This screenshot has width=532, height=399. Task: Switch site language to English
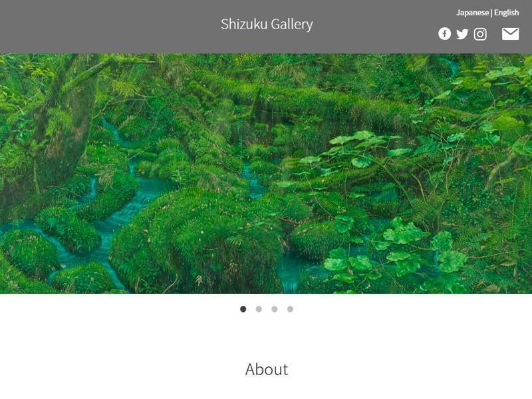(507, 13)
